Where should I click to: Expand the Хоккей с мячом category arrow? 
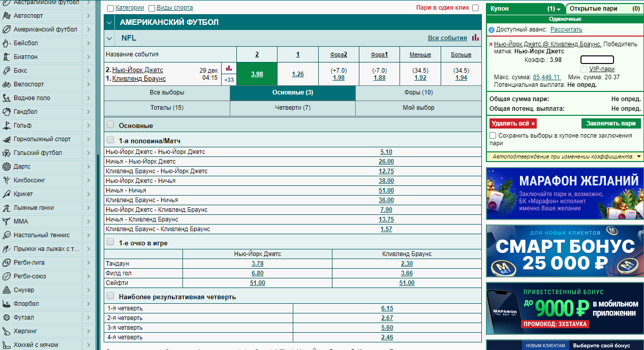[x=88, y=344]
